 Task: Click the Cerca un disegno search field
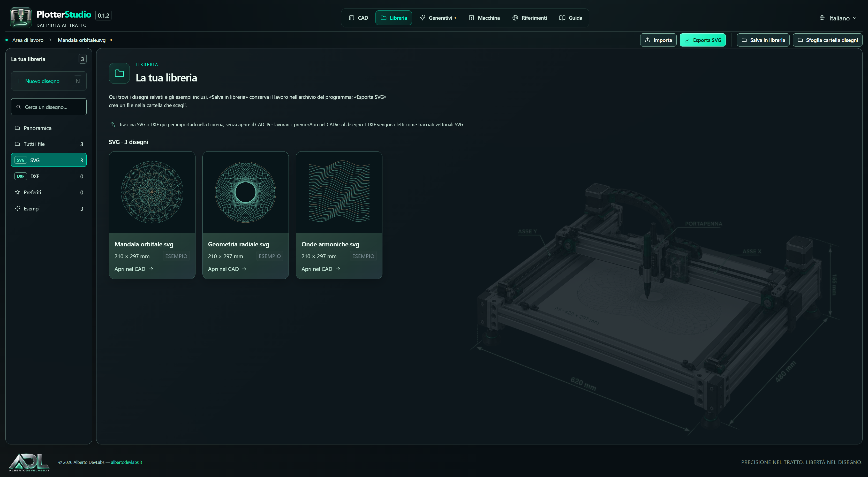click(x=49, y=107)
